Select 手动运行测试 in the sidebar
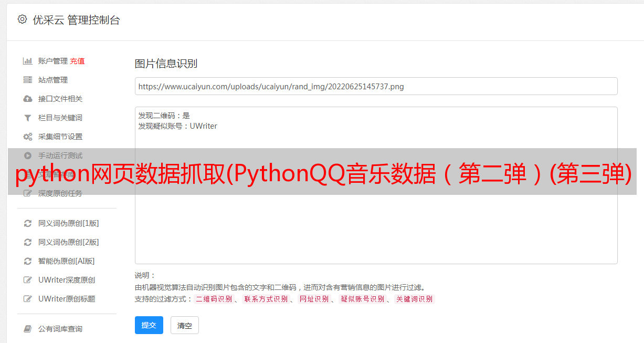 tap(61, 155)
